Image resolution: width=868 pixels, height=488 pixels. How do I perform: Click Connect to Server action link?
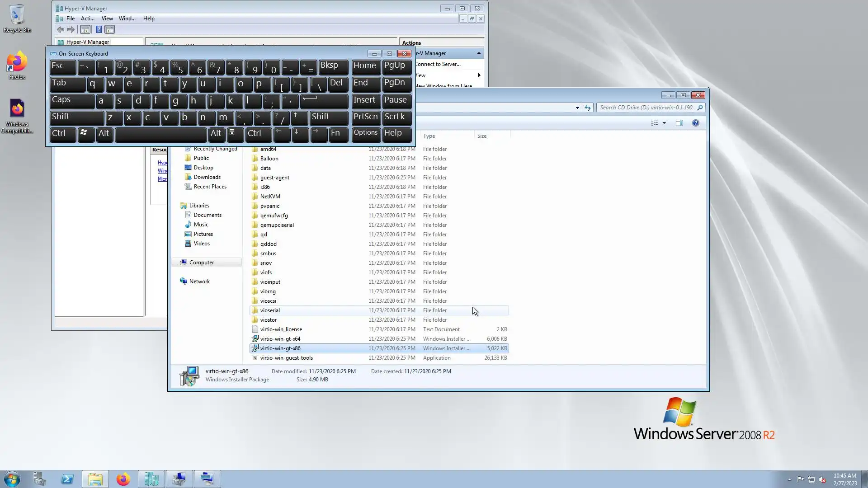click(438, 64)
